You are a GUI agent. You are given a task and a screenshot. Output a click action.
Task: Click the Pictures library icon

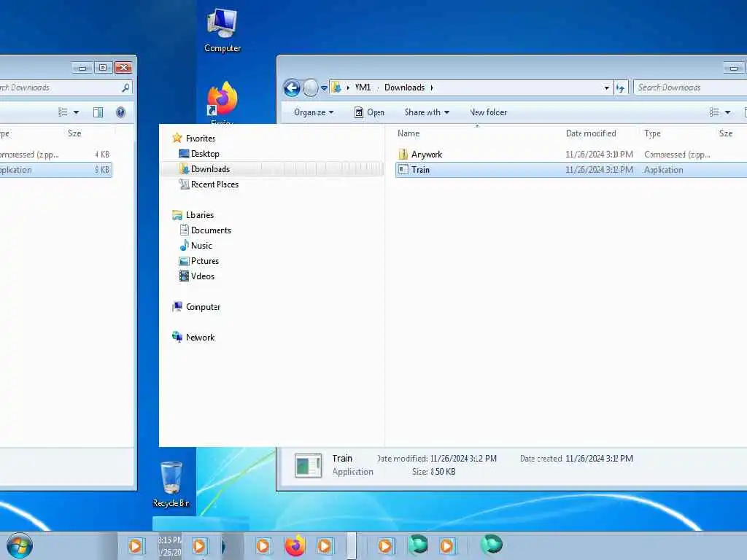(x=184, y=261)
